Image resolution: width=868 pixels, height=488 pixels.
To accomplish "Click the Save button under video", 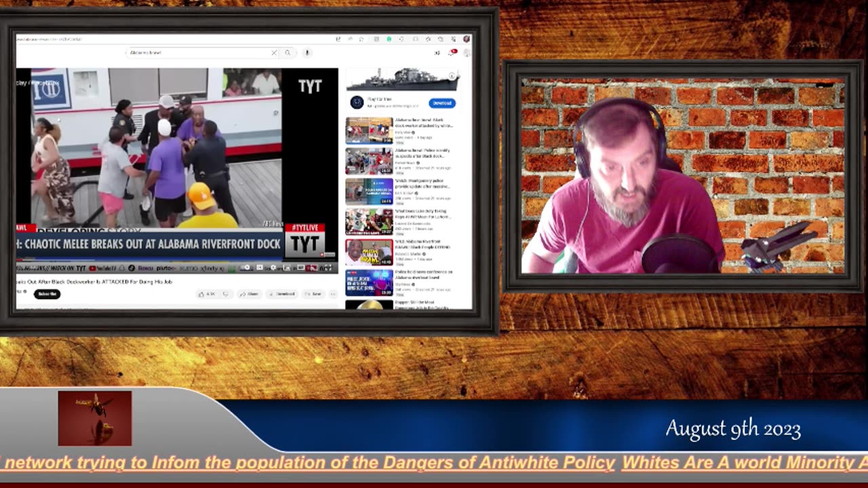I will pyautogui.click(x=313, y=294).
